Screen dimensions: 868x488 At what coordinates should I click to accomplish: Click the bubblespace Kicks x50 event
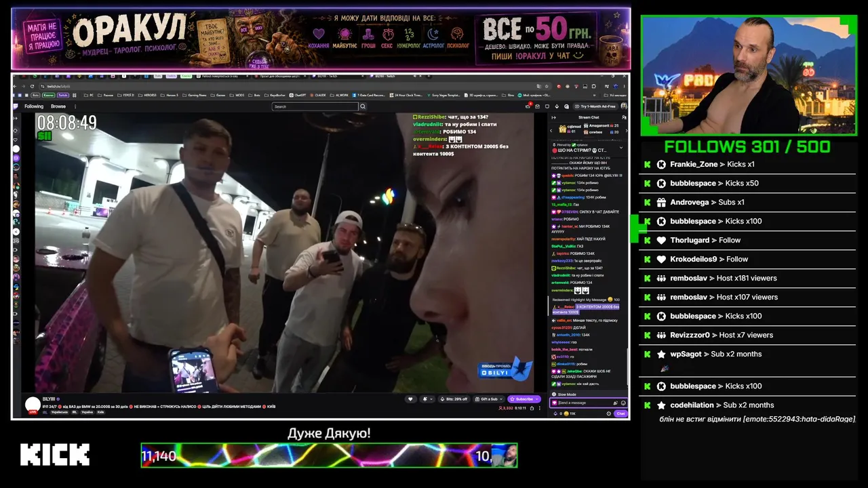[x=747, y=184]
